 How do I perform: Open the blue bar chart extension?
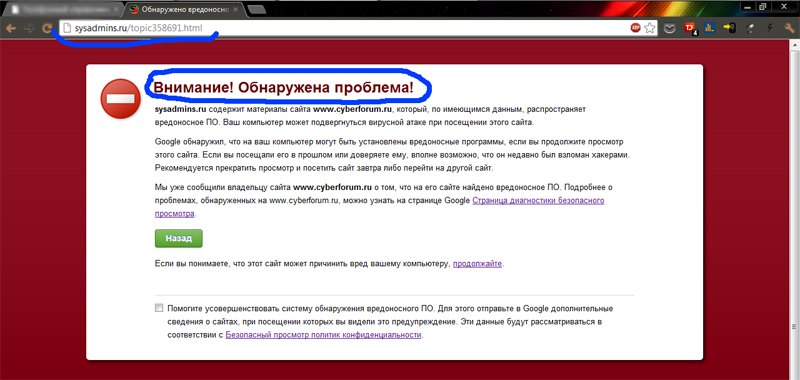[710, 29]
